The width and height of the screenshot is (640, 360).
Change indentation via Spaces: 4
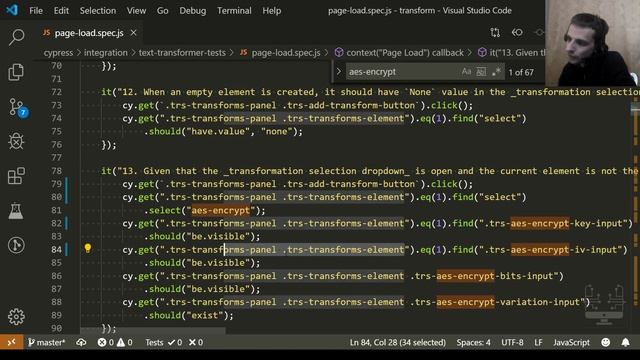click(473, 342)
